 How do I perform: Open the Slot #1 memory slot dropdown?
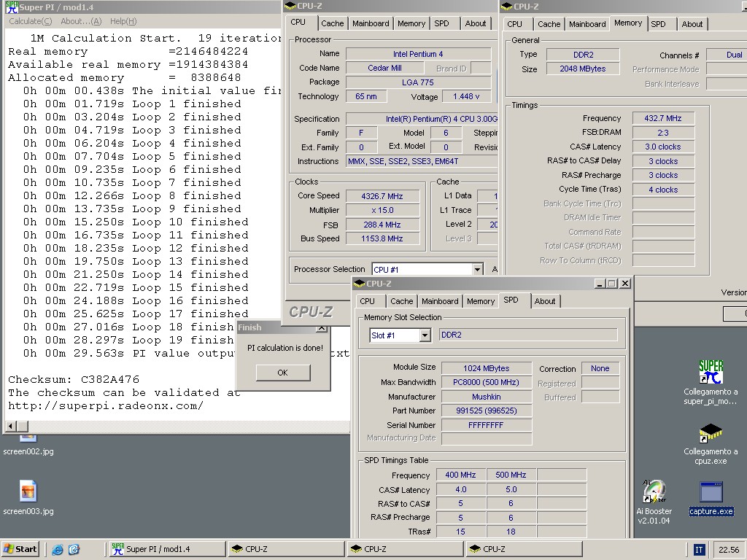pyautogui.click(x=425, y=335)
